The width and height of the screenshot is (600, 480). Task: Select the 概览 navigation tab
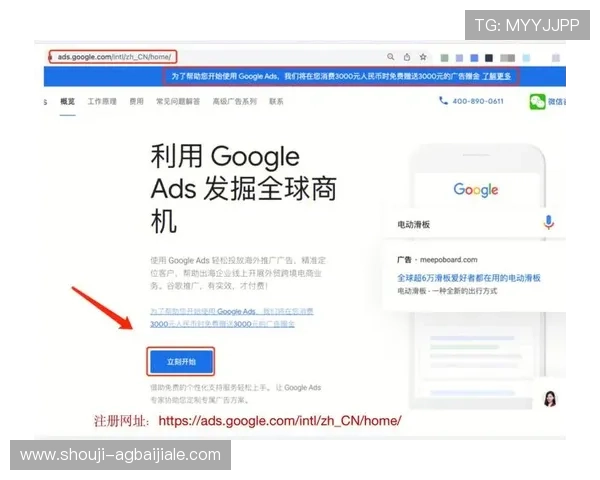click(68, 101)
